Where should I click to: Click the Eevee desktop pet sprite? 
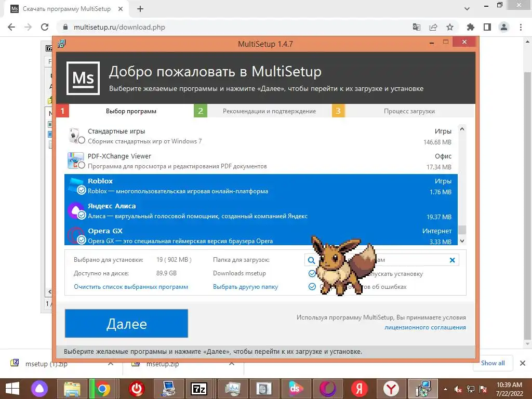tap(343, 265)
